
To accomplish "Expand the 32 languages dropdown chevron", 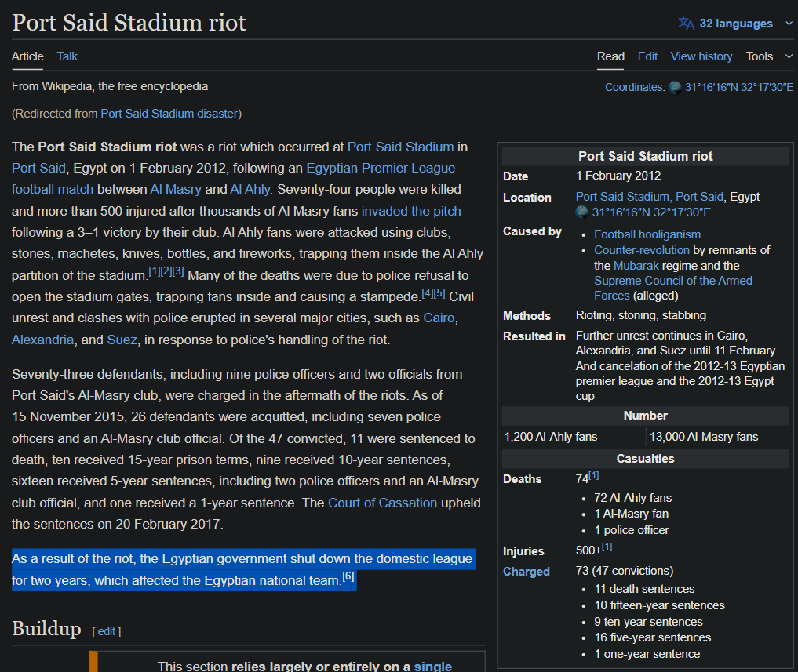I will 789,24.
